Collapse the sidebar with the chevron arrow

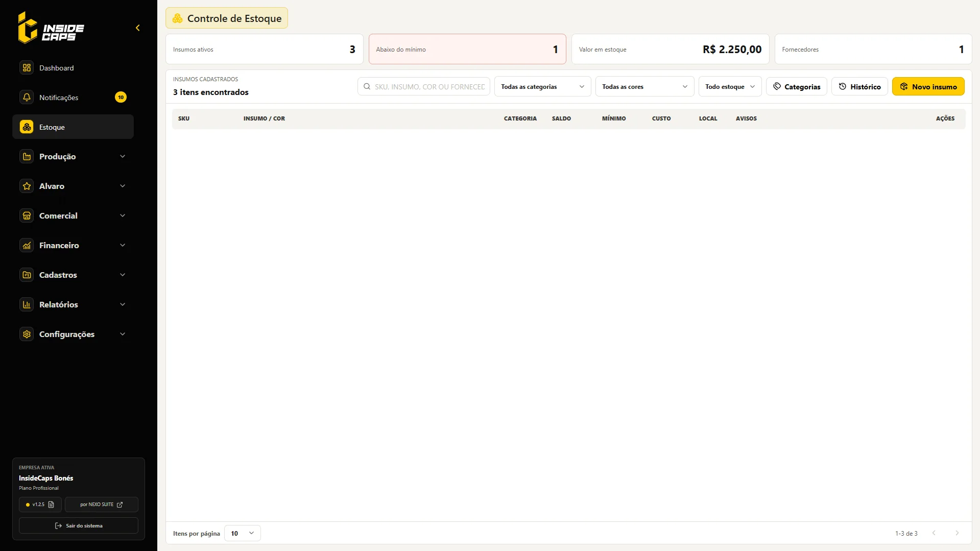click(137, 28)
